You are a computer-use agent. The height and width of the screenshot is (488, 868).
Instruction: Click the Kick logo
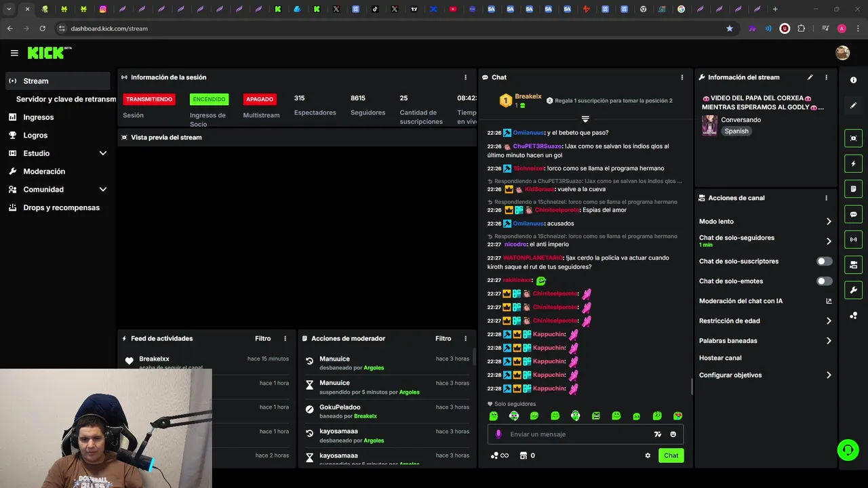49,53
